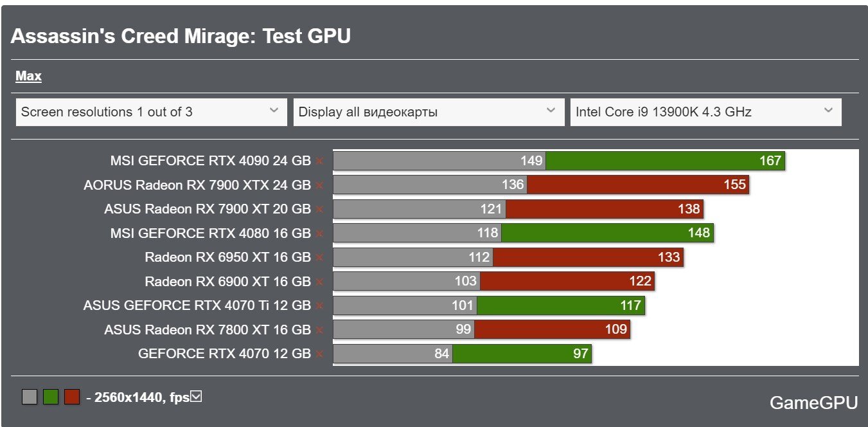
Task: Remove GEFORCE RTX 4070 12 GB row
Action: click(319, 354)
